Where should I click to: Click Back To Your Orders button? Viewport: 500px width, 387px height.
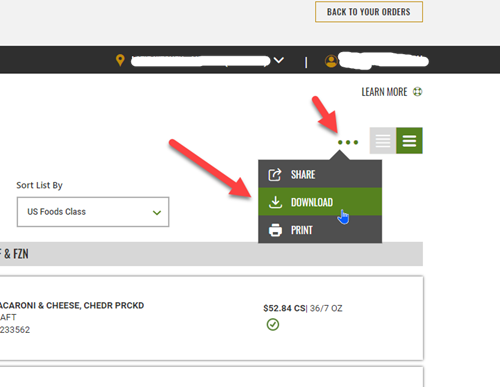pyautogui.click(x=369, y=12)
